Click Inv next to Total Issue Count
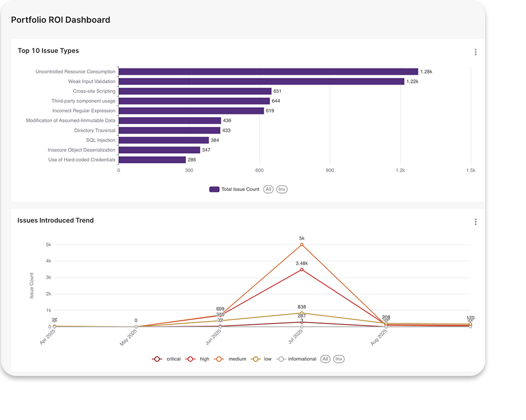Viewport: 526px width, 420px height. [282, 189]
